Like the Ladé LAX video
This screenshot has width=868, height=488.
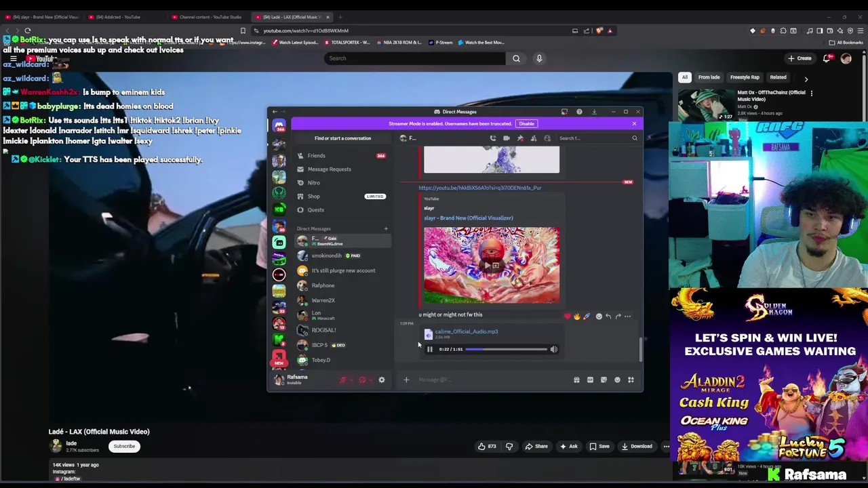pyautogui.click(x=487, y=446)
